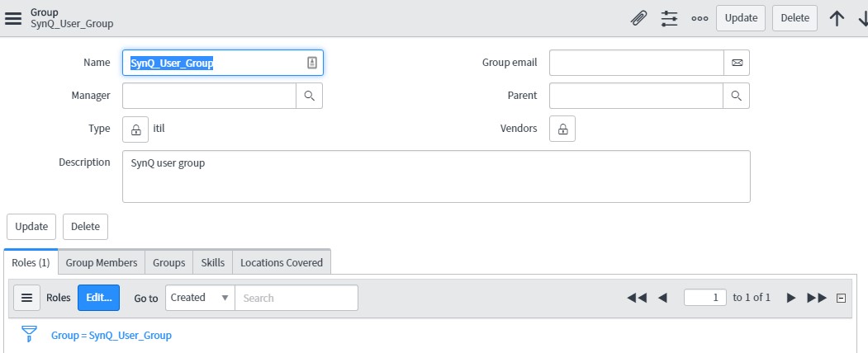Open the Roles list hamburger menu
This screenshot has height=353, width=868.
(26, 298)
